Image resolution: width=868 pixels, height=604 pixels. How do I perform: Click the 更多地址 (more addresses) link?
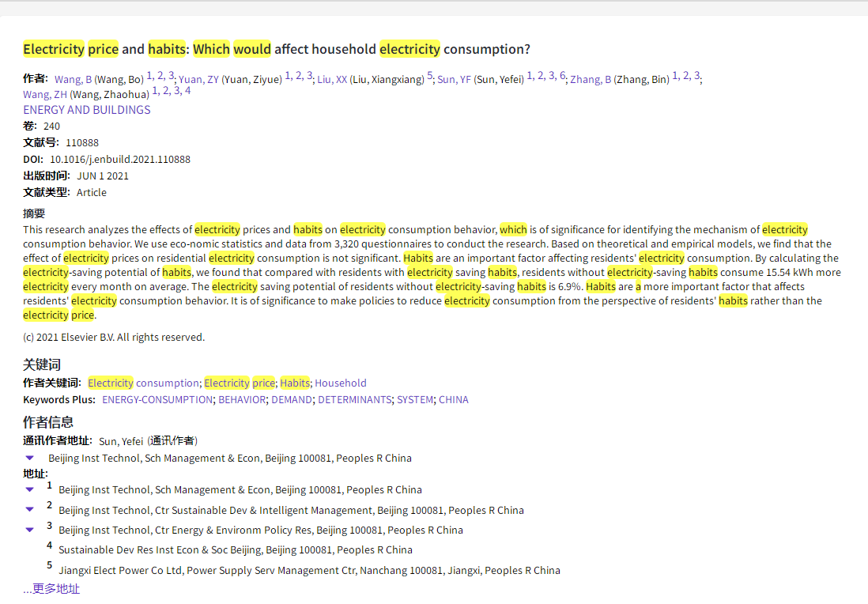[51, 589]
